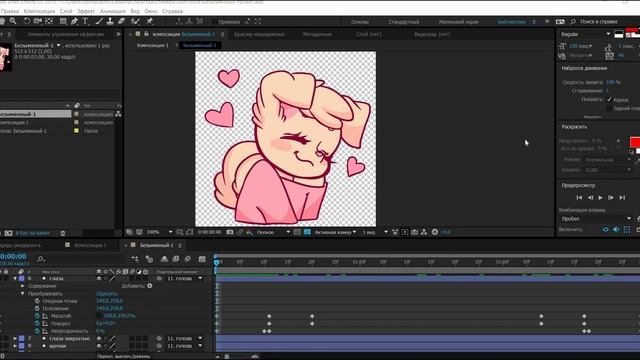Jump to last frame in Preview panel

pyautogui.click(x=622, y=198)
